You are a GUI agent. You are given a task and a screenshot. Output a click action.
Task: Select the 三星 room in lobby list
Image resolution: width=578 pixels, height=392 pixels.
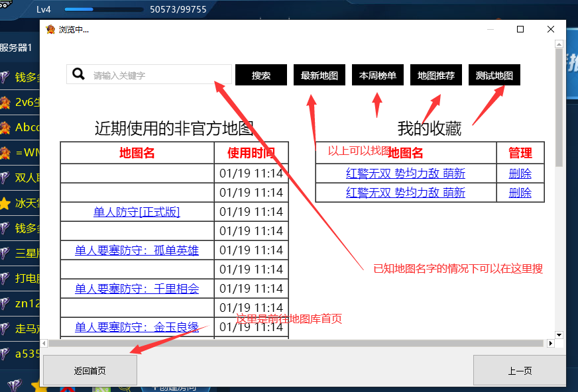tap(20, 253)
